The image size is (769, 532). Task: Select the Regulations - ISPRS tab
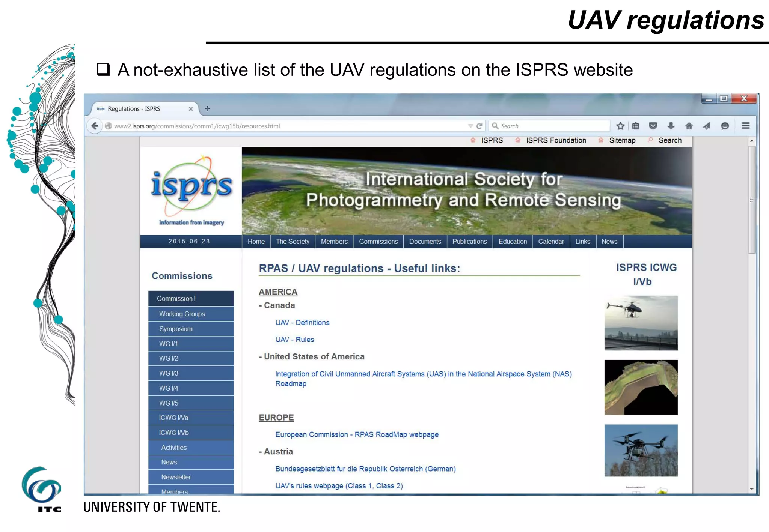(145, 109)
